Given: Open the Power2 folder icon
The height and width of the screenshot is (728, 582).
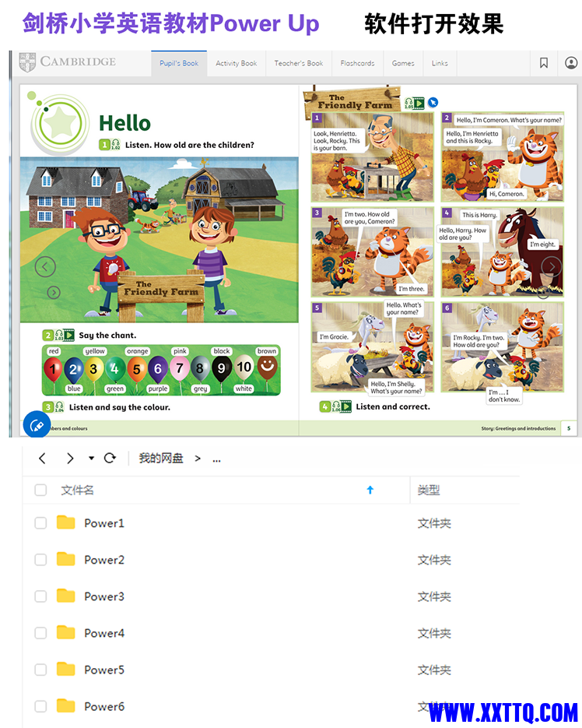Looking at the screenshot, I should [x=66, y=559].
